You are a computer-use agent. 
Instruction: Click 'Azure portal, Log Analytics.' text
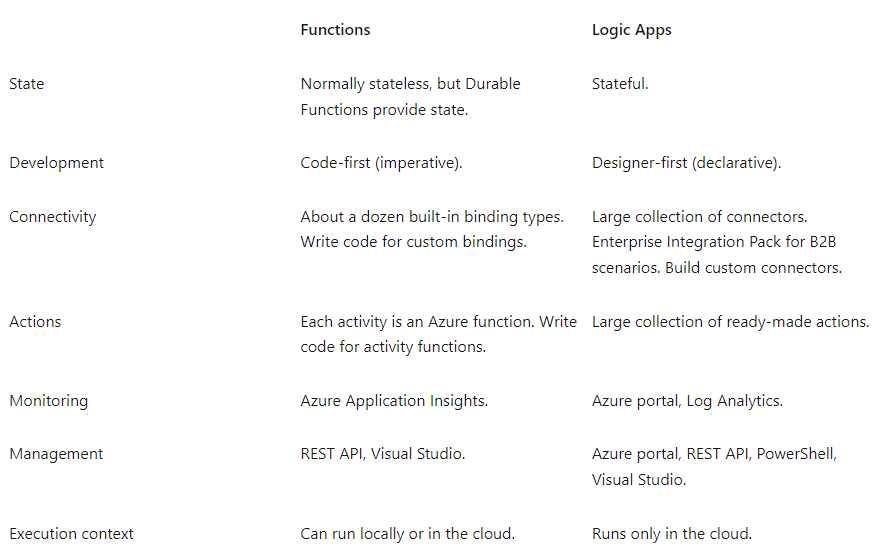tap(687, 401)
